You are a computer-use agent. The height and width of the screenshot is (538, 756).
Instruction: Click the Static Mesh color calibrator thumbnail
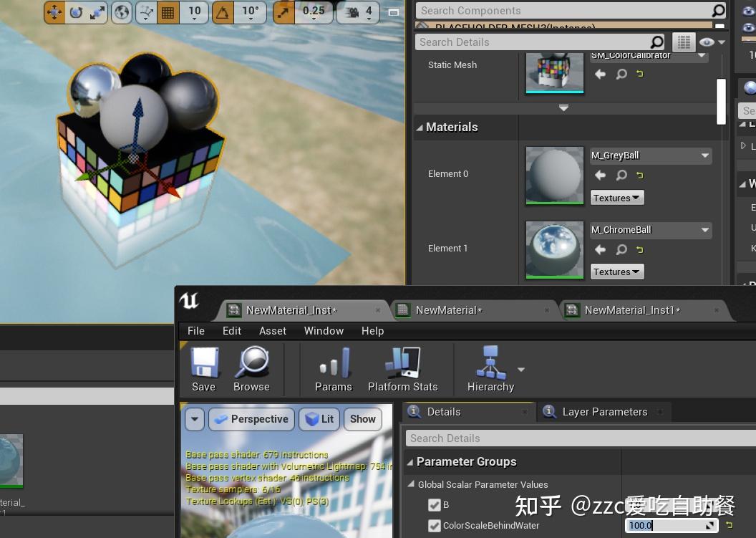[554, 72]
